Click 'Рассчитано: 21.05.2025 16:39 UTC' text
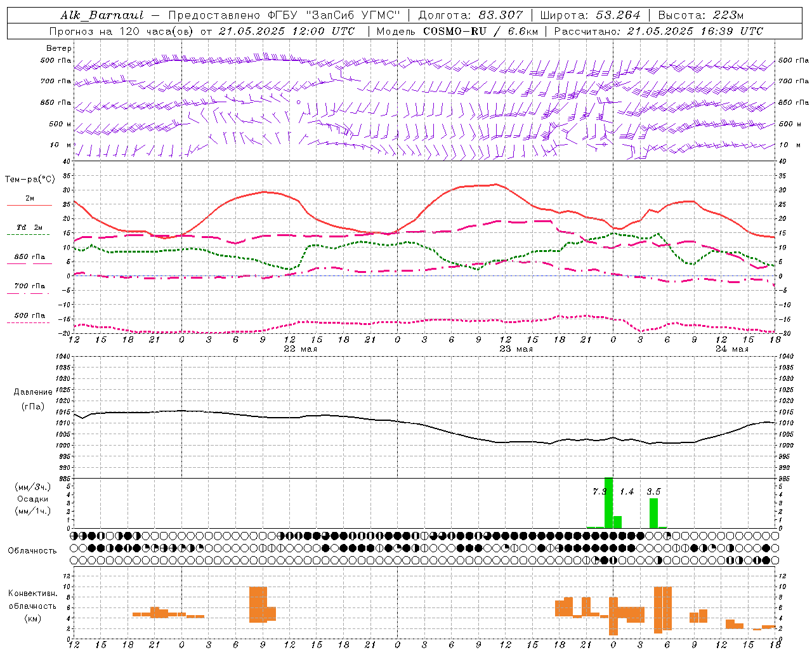This screenshot has height=650, width=812. pyautogui.click(x=658, y=31)
